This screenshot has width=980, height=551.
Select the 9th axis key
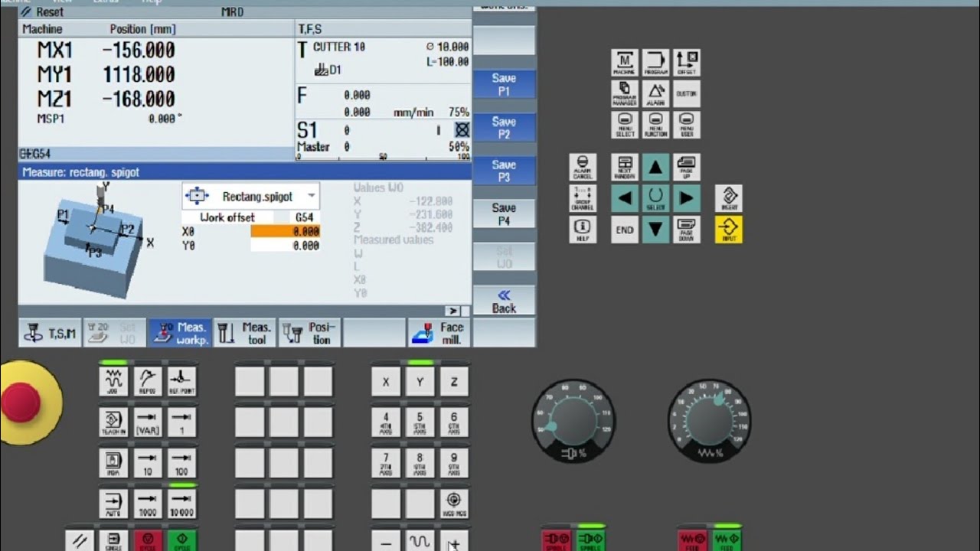click(454, 463)
